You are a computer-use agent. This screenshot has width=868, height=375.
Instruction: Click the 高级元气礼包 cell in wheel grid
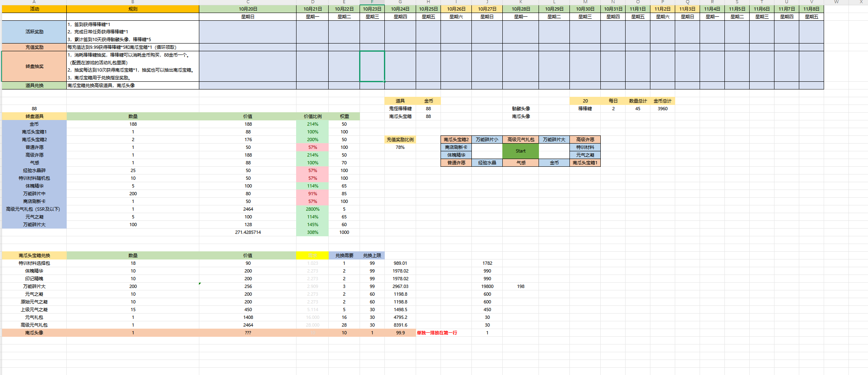[x=520, y=140]
